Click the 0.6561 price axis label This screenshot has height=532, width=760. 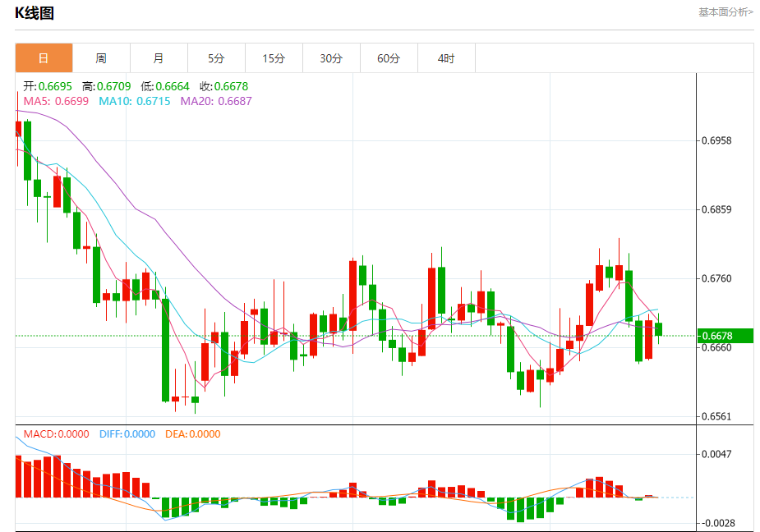point(716,417)
